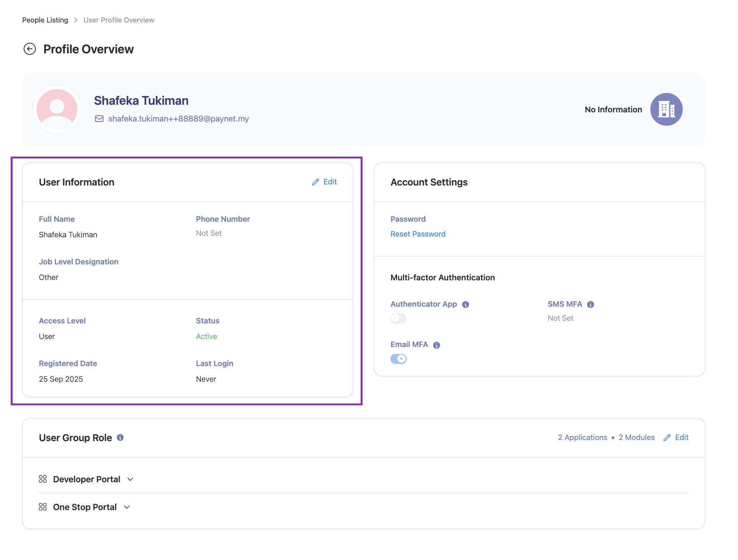Expand the One Stop Portal section
Viewport: 738px width, 560px height.
point(127,507)
